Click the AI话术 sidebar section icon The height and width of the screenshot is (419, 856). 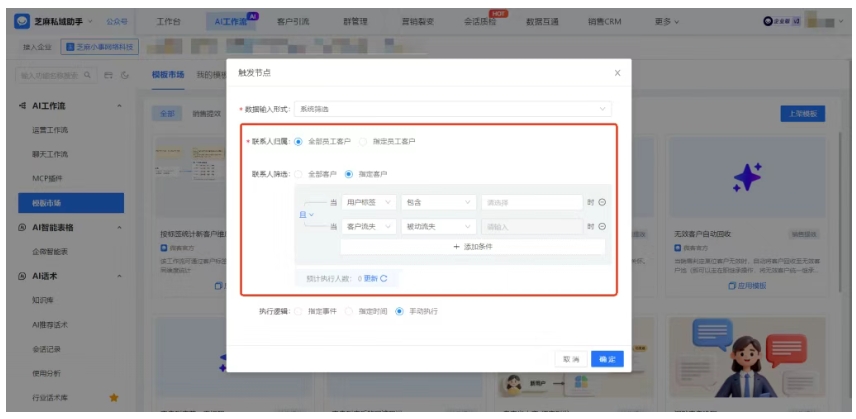coord(22,276)
